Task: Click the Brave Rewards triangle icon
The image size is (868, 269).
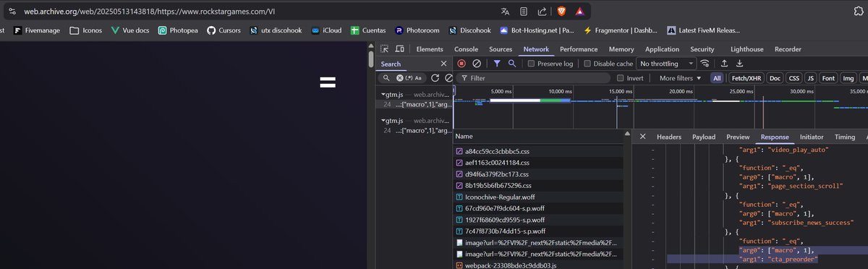Action: pyautogui.click(x=580, y=12)
